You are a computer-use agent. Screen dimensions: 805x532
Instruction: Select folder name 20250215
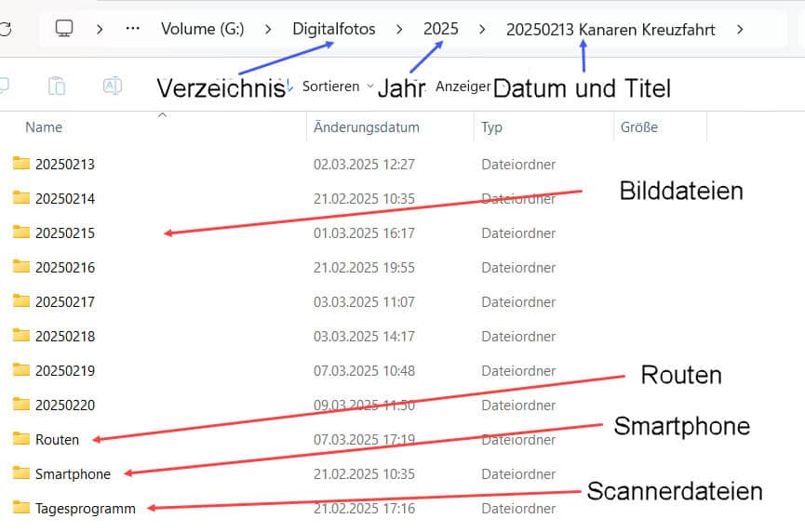pos(65,233)
